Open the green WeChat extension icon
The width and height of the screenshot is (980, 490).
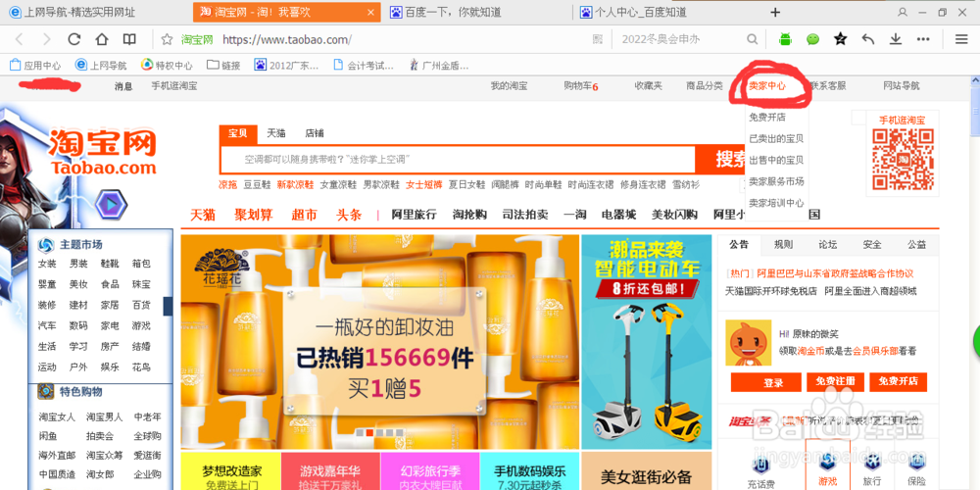point(812,39)
